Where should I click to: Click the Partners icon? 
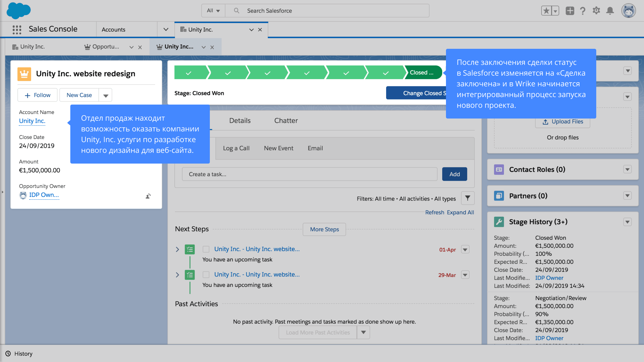(499, 196)
